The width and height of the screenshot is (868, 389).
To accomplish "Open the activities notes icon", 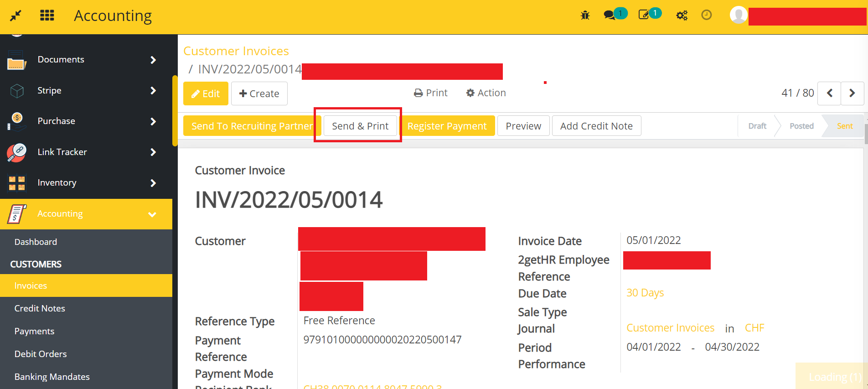I will pyautogui.click(x=644, y=15).
